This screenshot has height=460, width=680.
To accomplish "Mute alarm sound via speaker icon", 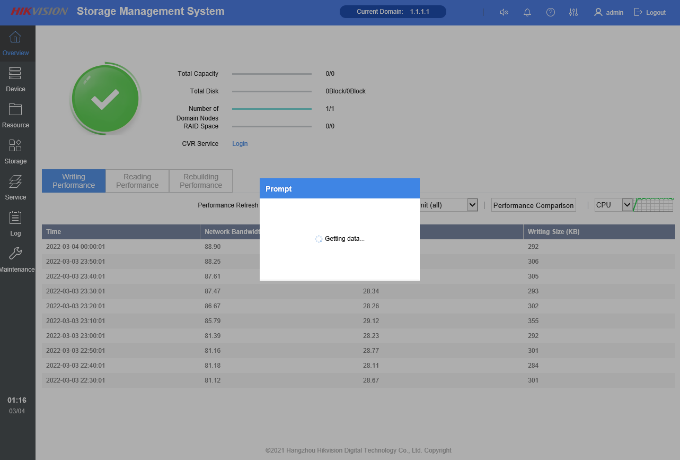I will (504, 12).
